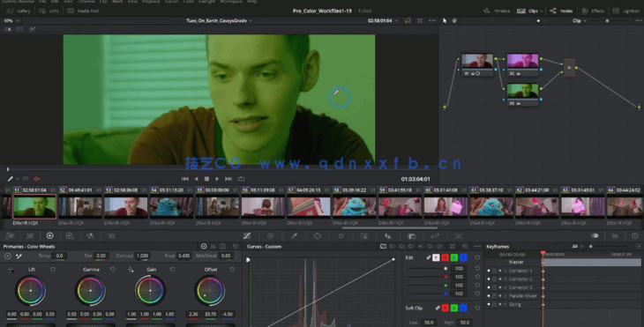
Task: Expand Corrector 2 keyframe track
Action: [x=505, y=279]
